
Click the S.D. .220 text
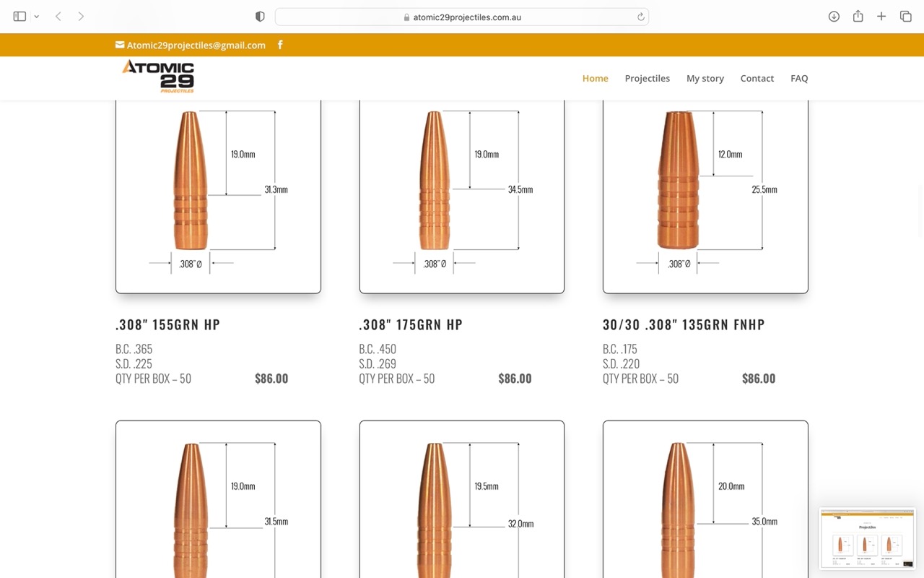pos(621,363)
